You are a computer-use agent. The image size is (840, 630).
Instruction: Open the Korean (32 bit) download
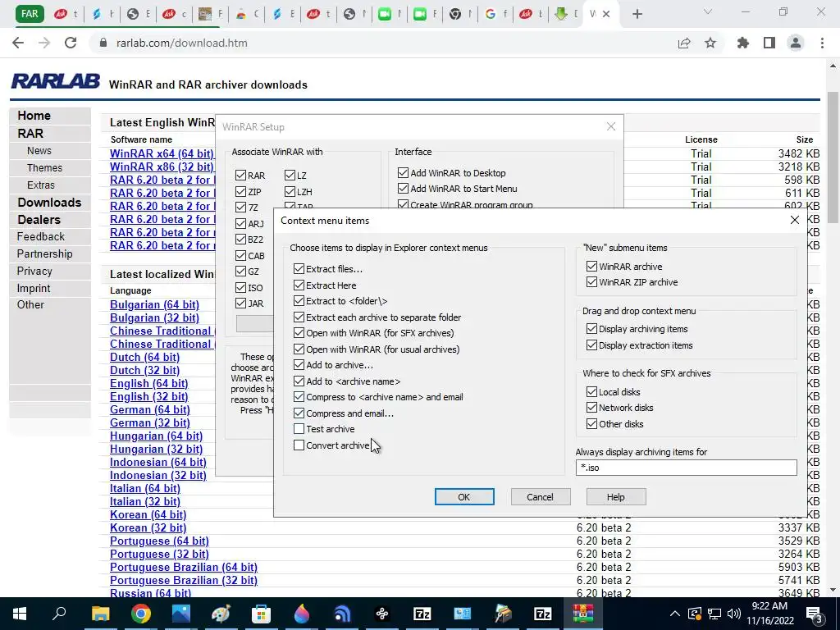[148, 527]
